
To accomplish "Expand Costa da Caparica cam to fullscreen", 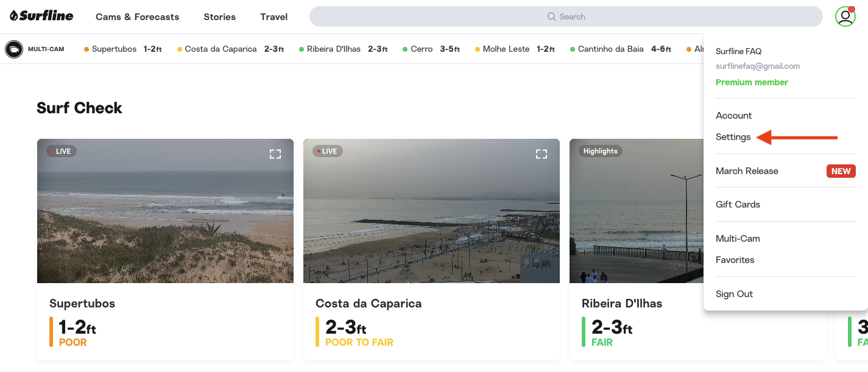I will 542,154.
